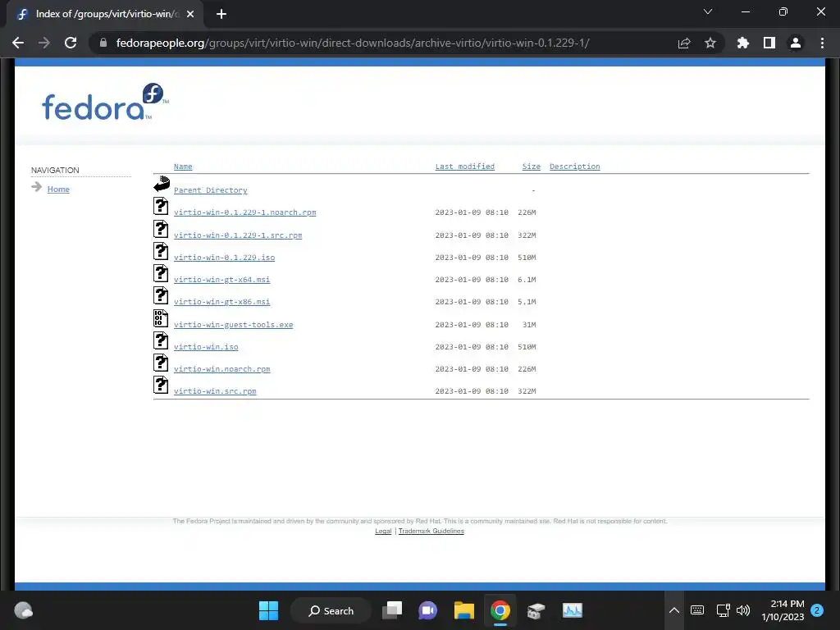Open Chrome three-dot menu

click(x=822, y=43)
